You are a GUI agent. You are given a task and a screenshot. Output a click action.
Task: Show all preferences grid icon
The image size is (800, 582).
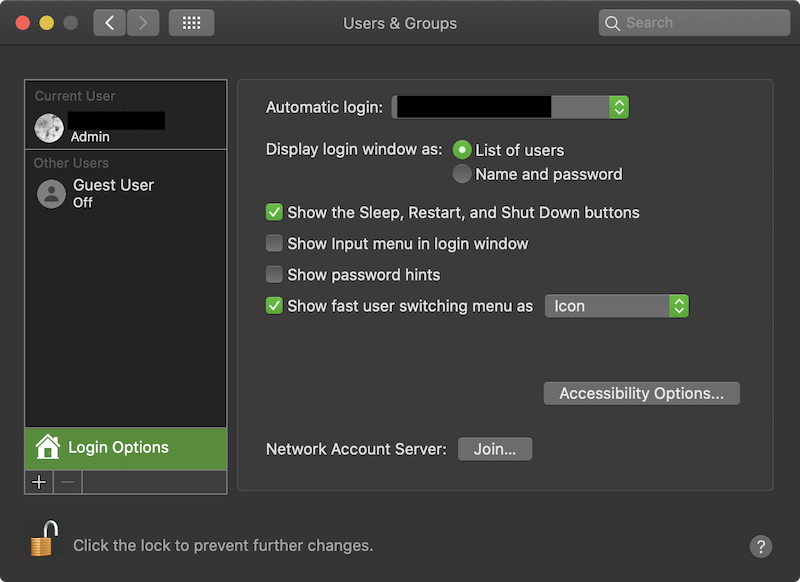pos(192,22)
